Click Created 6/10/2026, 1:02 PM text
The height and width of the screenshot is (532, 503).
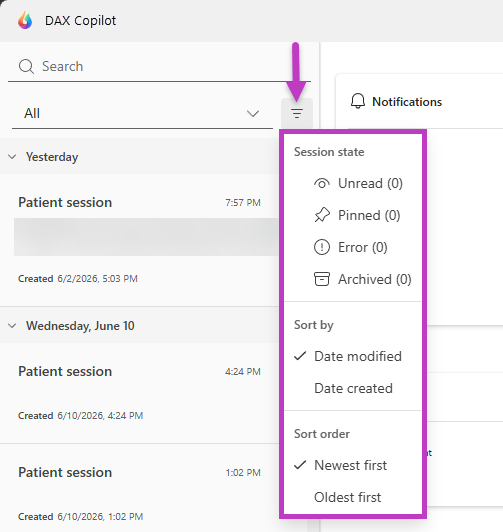(x=80, y=517)
